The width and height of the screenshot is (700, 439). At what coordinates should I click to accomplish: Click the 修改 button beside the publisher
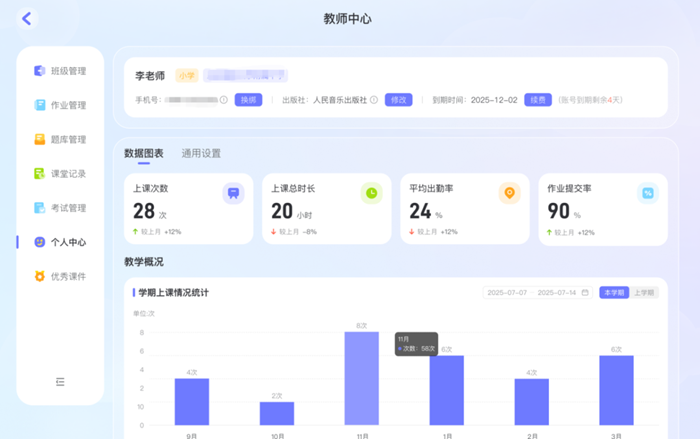399,100
